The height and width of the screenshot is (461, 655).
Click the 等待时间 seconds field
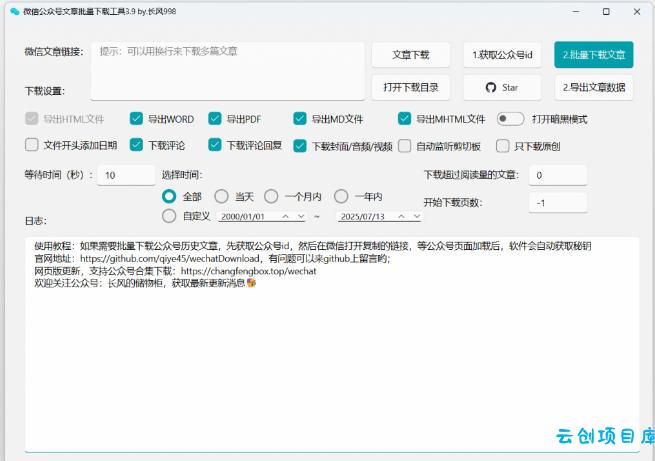point(126,175)
